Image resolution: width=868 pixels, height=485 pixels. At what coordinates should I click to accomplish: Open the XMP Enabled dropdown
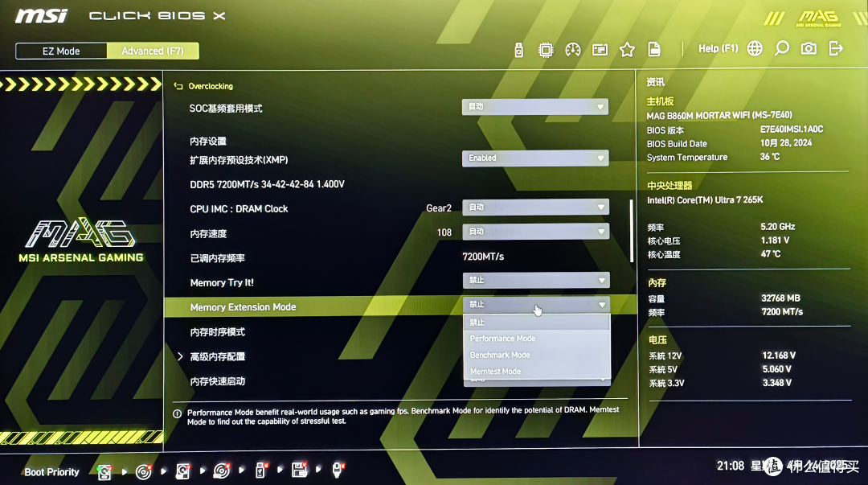535,158
